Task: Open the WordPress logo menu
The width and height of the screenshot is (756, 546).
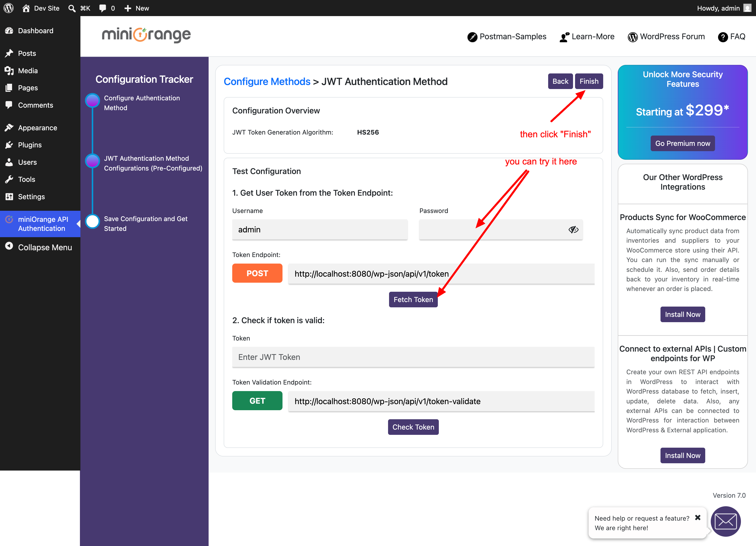Action: tap(9, 8)
